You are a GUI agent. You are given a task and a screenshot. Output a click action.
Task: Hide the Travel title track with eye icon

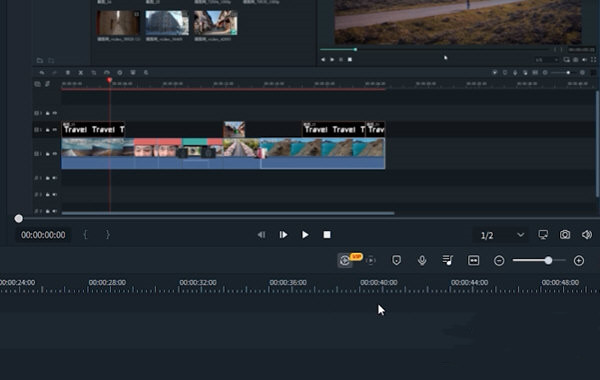[55, 130]
